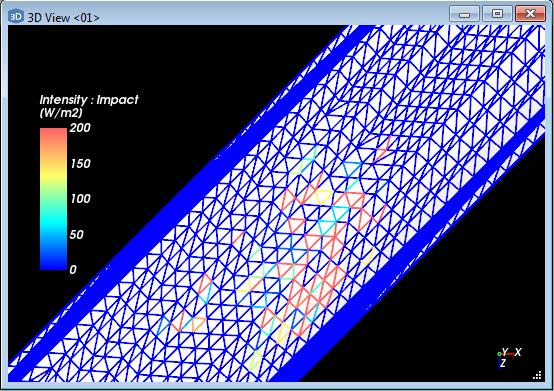Click the '(W/m2)' unit label
Image resolution: width=554 pixels, height=391 pixels.
[61, 113]
